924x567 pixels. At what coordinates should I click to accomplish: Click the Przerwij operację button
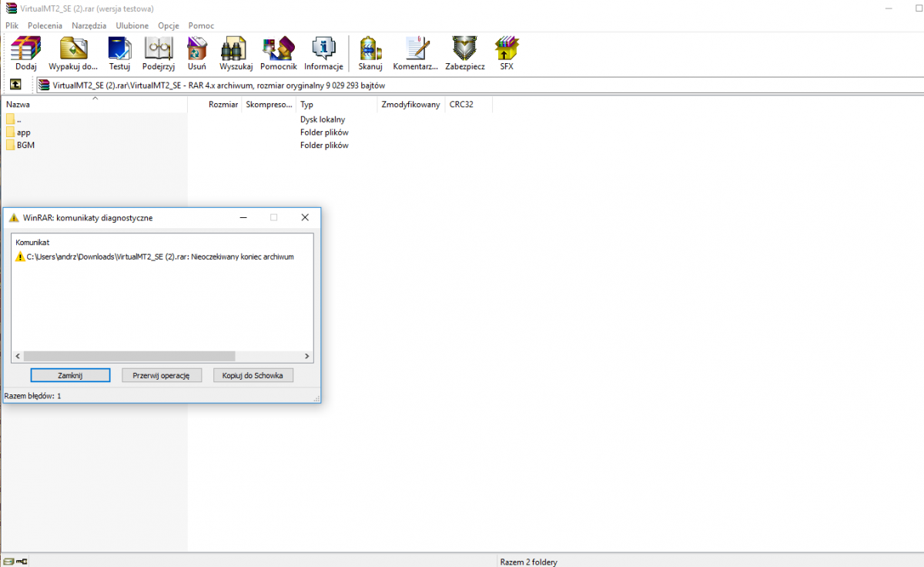coord(162,375)
